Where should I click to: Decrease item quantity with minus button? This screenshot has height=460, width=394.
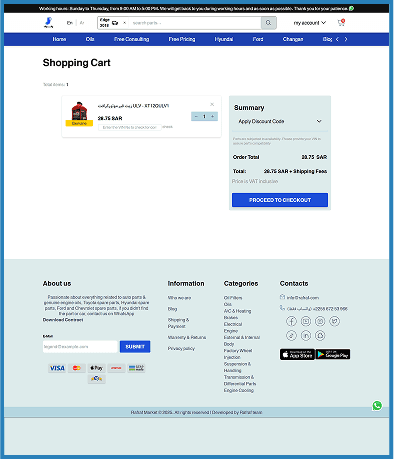(196, 116)
